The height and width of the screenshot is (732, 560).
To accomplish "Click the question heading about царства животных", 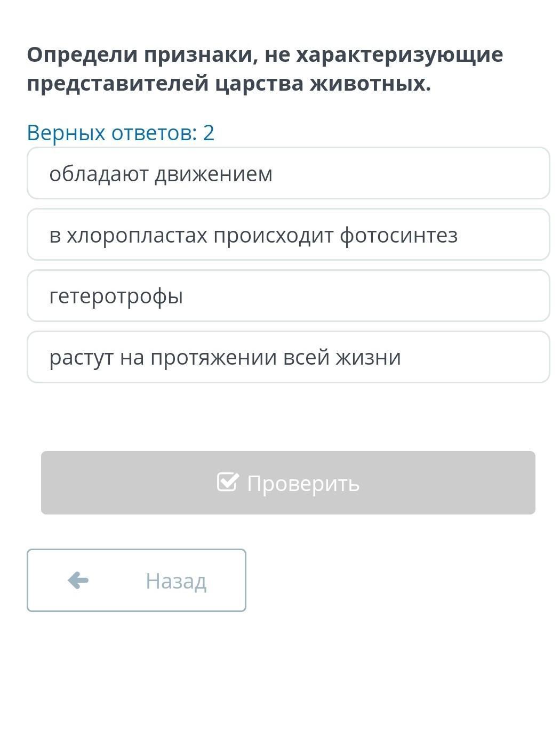I will [265, 69].
